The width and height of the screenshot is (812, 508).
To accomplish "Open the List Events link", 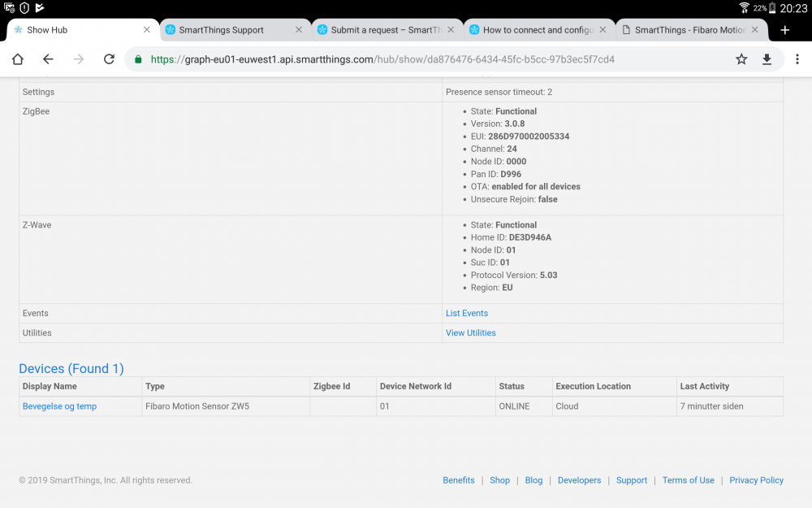I will pyautogui.click(x=467, y=314).
